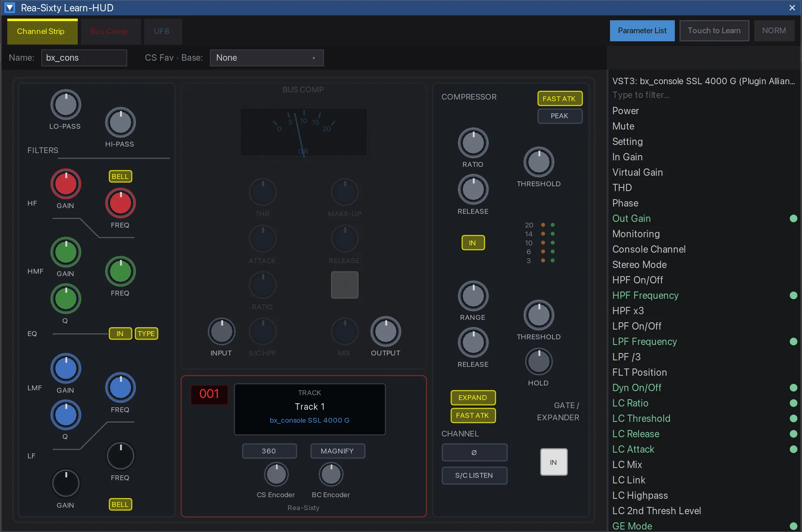Click the gate RANGE knob
The height and width of the screenshot is (532, 802).
[x=473, y=296]
